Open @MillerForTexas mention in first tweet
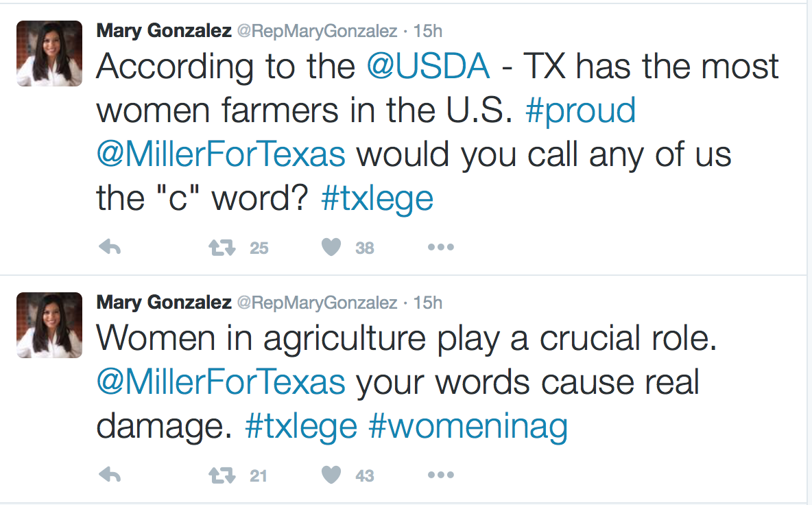Viewport: 812px width, 505px height. click(x=221, y=155)
